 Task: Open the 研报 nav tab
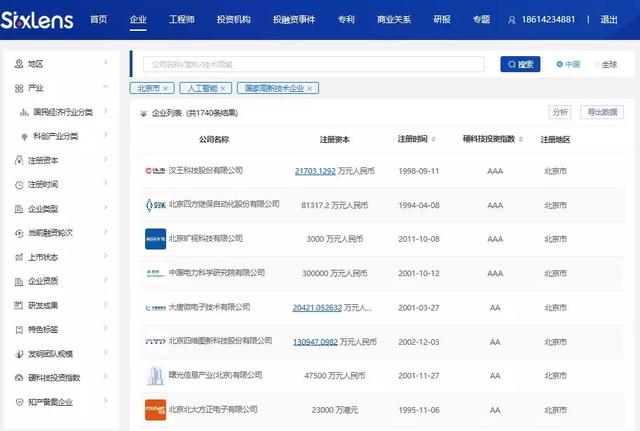pyautogui.click(x=442, y=19)
